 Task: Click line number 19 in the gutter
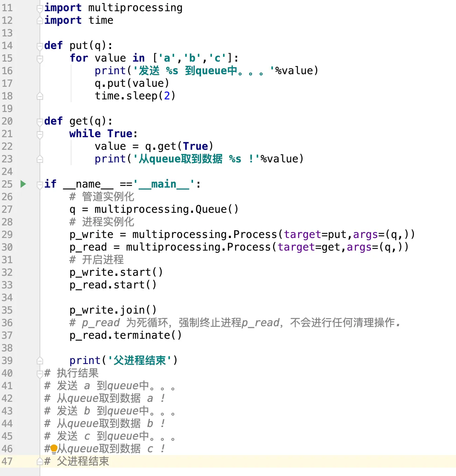click(7, 108)
